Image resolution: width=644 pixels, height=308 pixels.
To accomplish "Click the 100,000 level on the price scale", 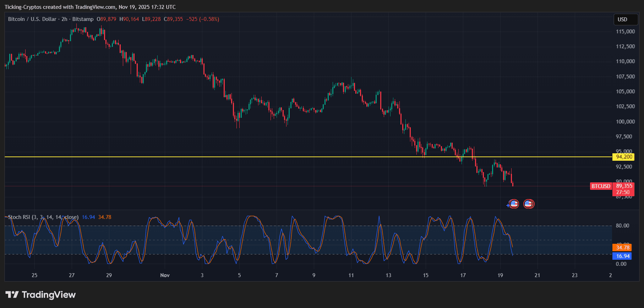I will click(x=625, y=122).
